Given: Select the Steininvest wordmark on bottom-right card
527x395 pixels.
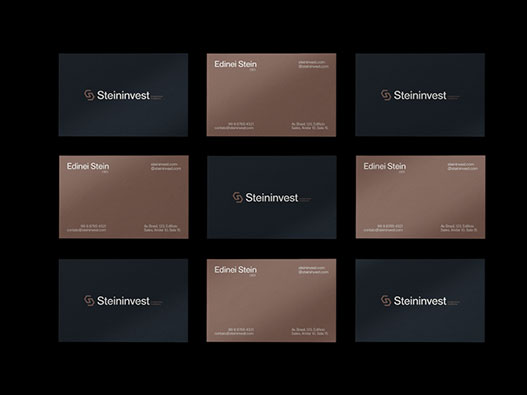Looking at the screenshot, I should pyautogui.click(x=420, y=301).
